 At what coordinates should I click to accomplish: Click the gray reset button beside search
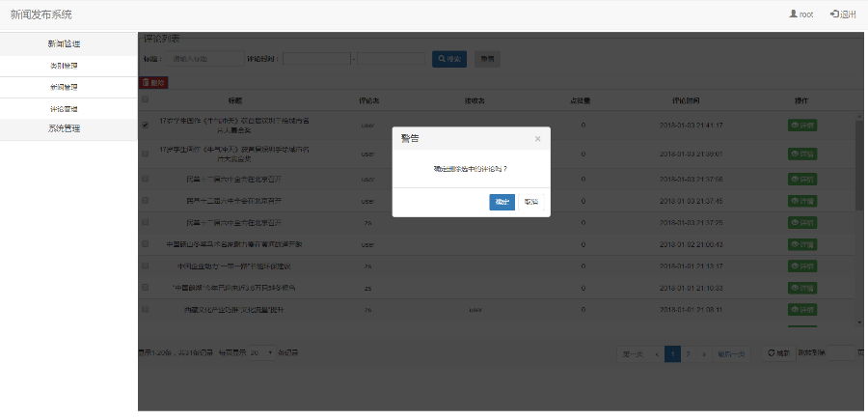click(x=487, y=59)
